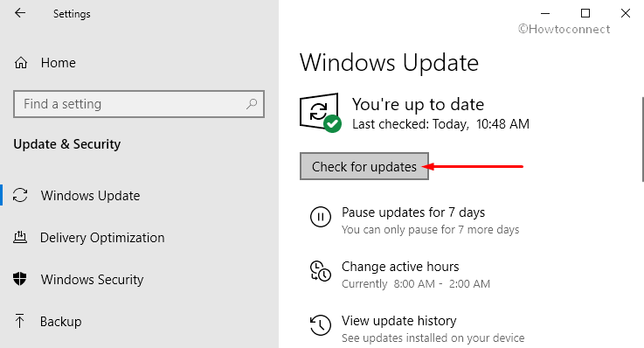The height and width of the screenshot is (348, 644).
Task: Open the Home icon in sidebar
Action: point(21,63)
